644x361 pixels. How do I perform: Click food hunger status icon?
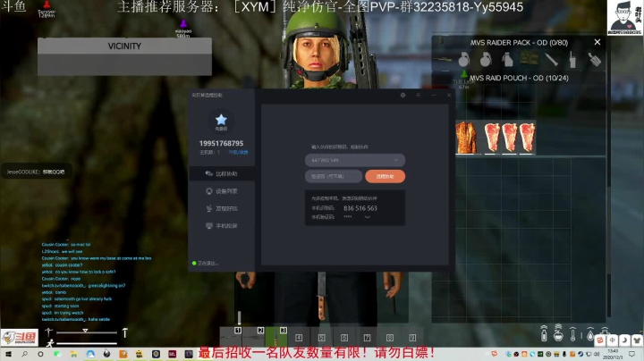(x=558, y=333)
